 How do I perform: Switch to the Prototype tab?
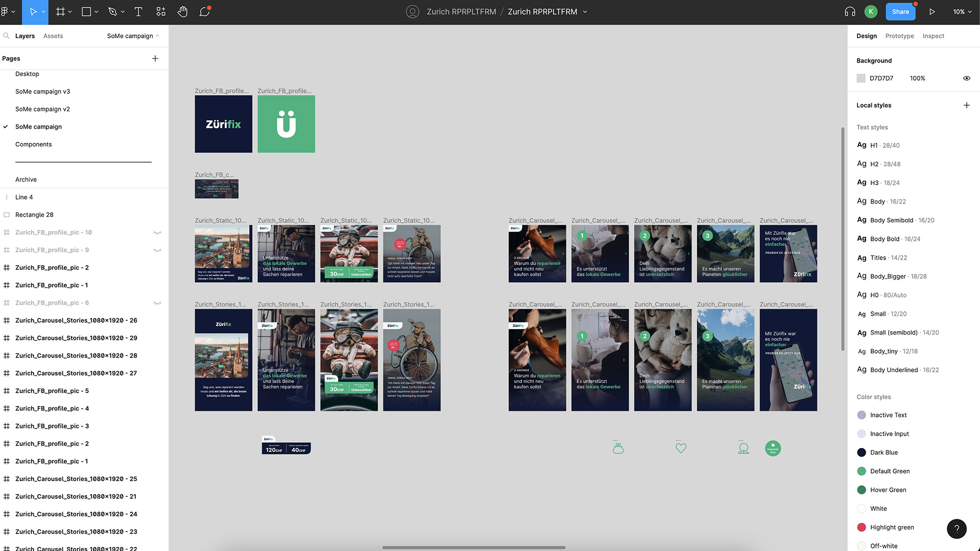pos(899,36)
